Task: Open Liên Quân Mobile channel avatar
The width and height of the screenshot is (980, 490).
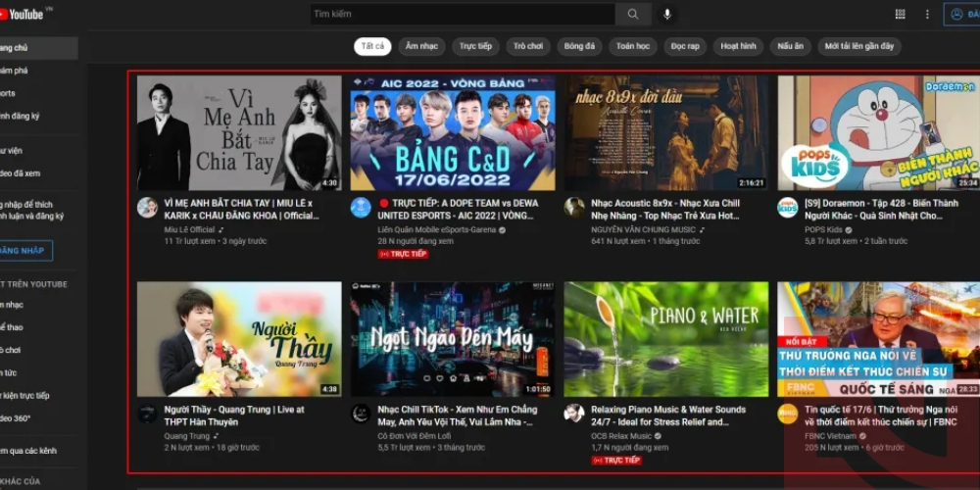Action: [361, 208]
